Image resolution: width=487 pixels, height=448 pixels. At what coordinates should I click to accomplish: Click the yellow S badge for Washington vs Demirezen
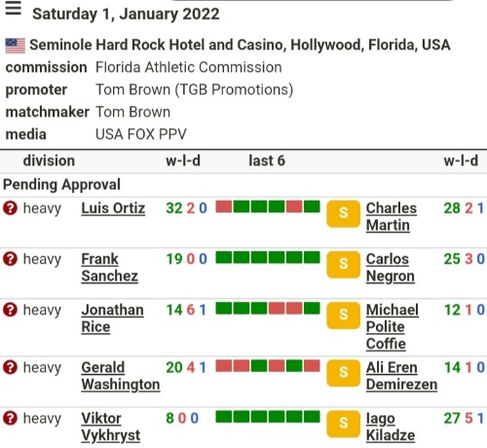(343, 373)
